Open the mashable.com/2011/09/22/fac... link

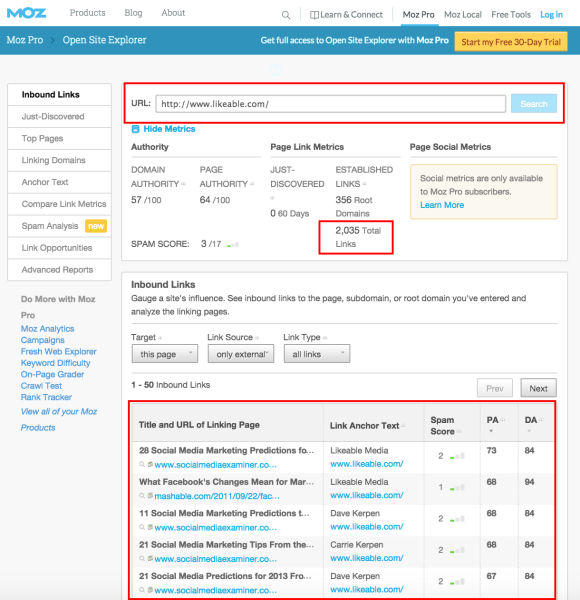[217, 496]
